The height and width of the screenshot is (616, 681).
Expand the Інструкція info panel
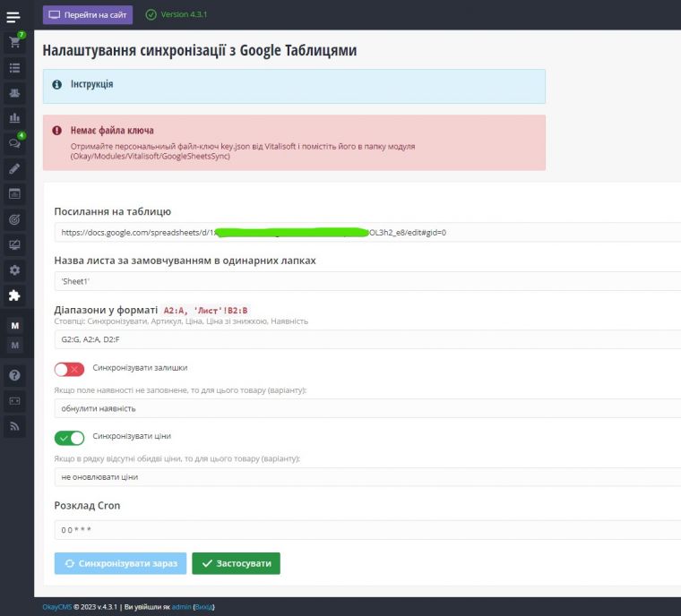click(92, 85)
